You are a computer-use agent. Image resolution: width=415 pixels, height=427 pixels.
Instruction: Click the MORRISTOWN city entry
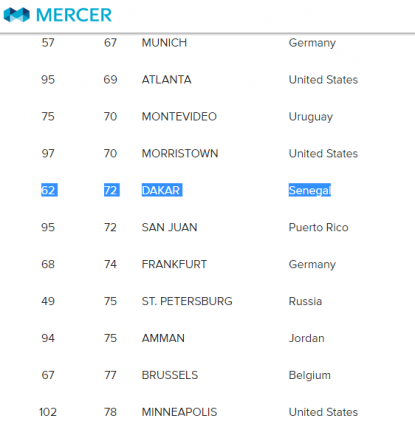click(x=180, y=154)
